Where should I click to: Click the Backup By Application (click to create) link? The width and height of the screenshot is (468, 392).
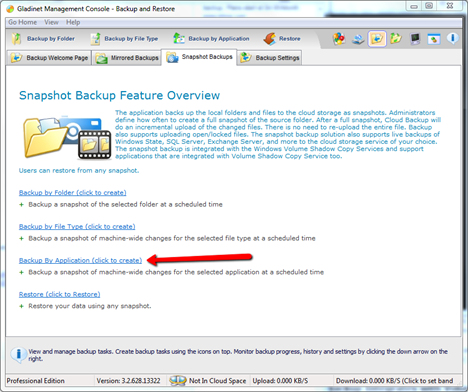click(x=80, y=260)
